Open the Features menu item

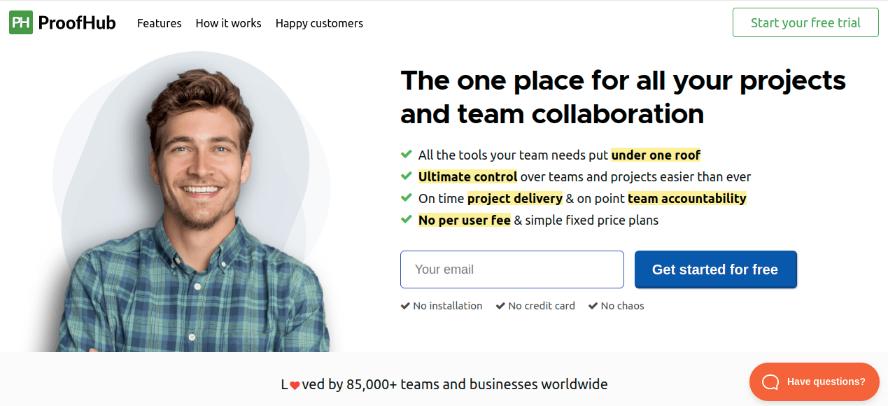tap(159, 23)
